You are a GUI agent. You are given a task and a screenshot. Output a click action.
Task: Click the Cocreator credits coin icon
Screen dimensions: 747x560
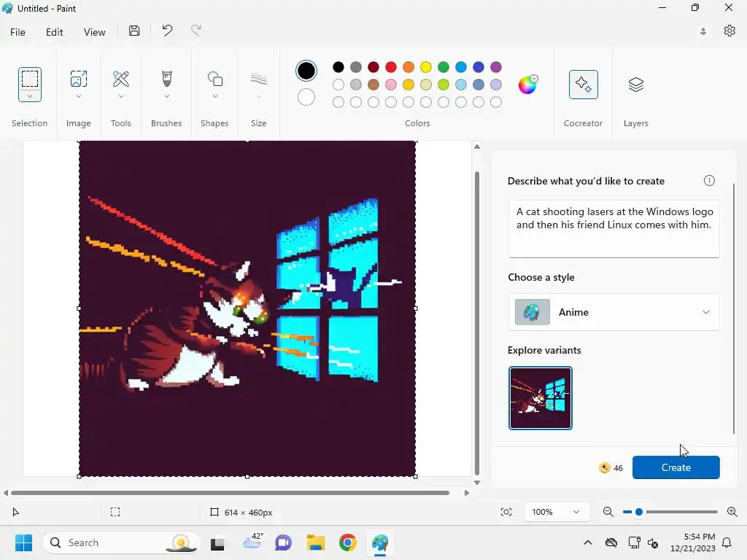pyautogui.click(x=605, y=467)
